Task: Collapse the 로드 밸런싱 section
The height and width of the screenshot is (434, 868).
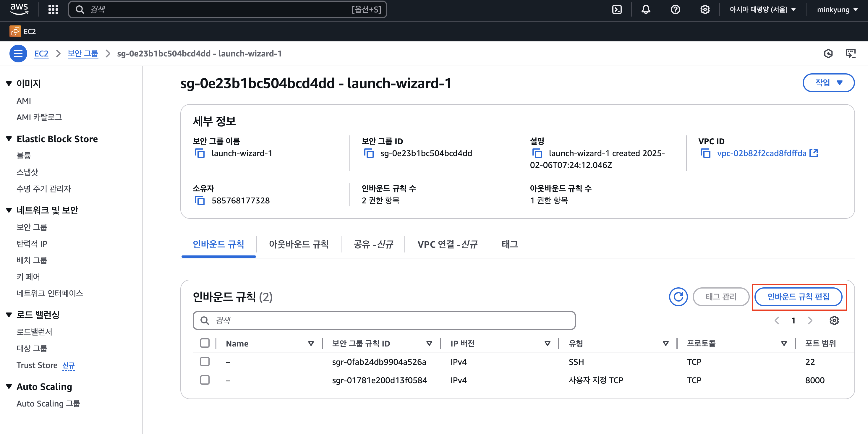Action: 9,315
